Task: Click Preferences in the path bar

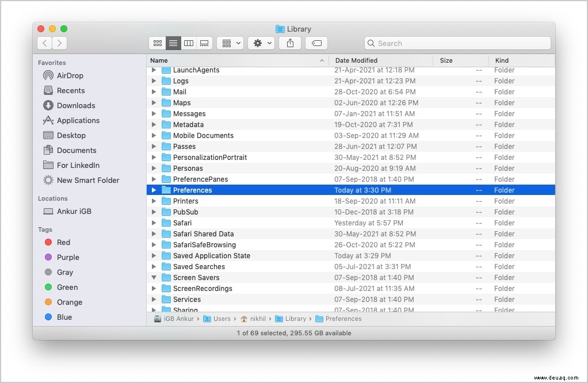Action: [x=339, y=319]
